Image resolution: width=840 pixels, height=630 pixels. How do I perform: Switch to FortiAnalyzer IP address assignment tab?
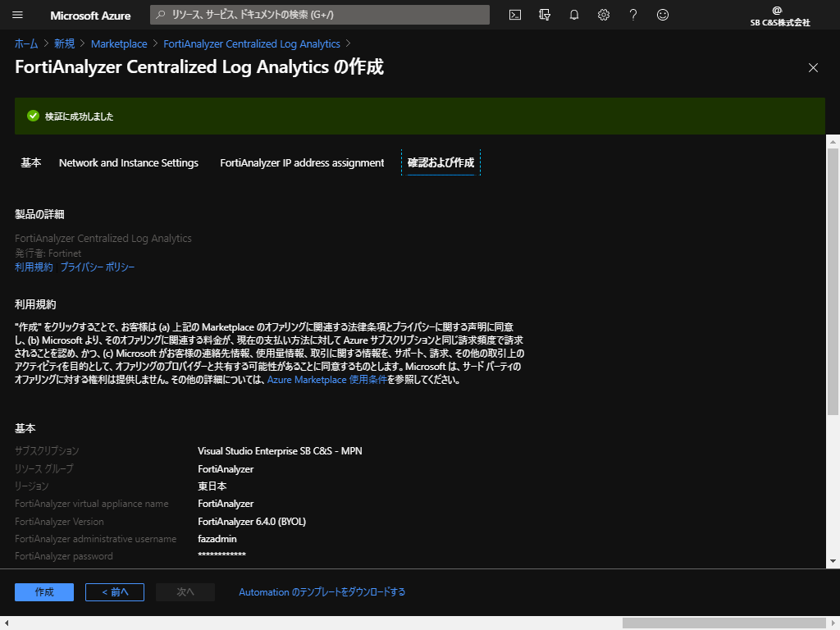coord(302,162)
